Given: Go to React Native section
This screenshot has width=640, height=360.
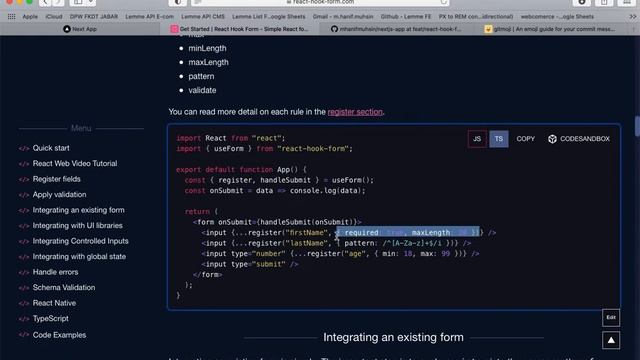Looking at the screenshot, I should click(x=54, y=303).
